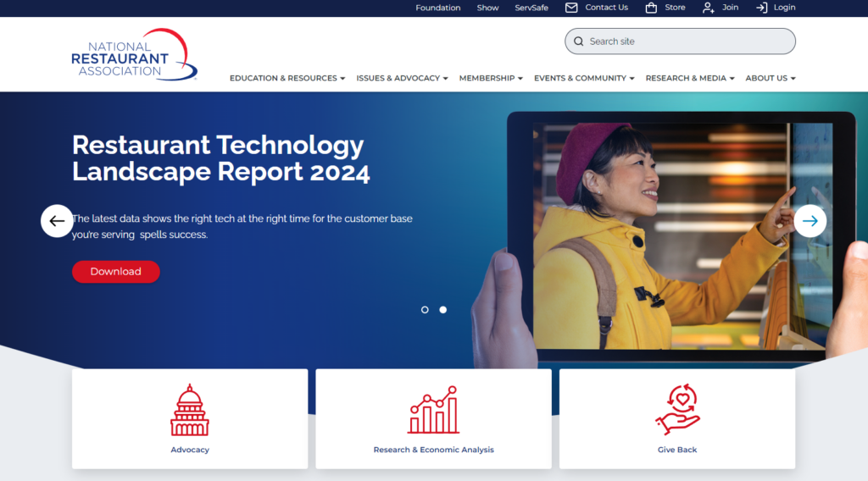Open the About Us menu
This screenshot has height=481, width=868.
tap(770, 78)
